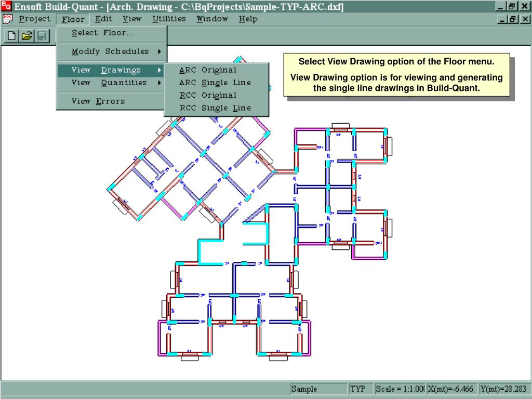Close the inner drawing document window
Viewport: 532px width, 399px height.
(x=525, y=19)
